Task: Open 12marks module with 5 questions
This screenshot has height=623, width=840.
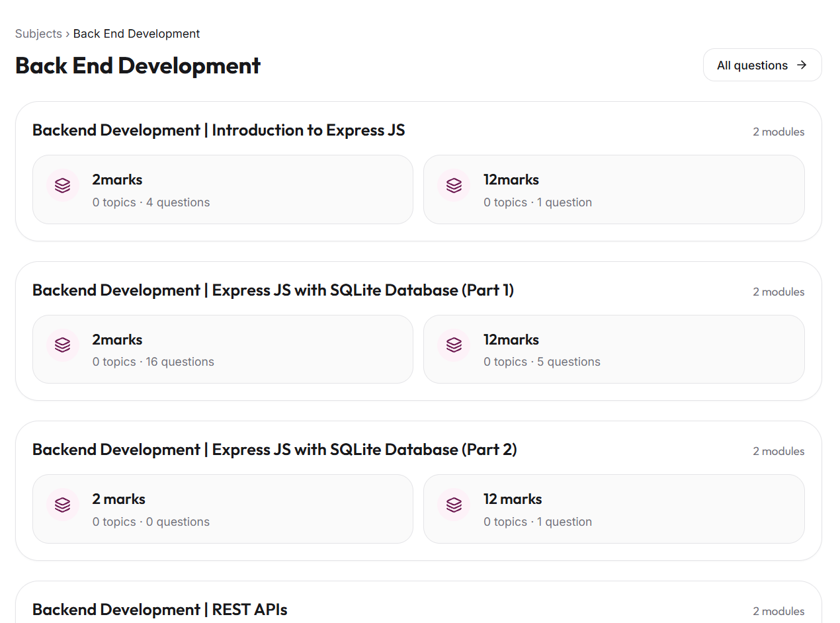Action: [614, 349]
